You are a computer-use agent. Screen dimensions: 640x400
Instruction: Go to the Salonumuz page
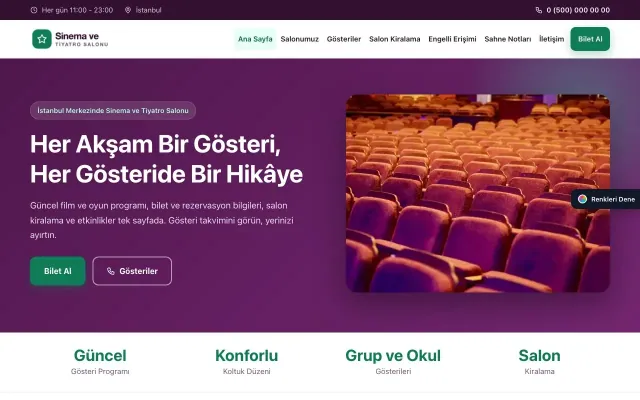(x=300, y=39)
